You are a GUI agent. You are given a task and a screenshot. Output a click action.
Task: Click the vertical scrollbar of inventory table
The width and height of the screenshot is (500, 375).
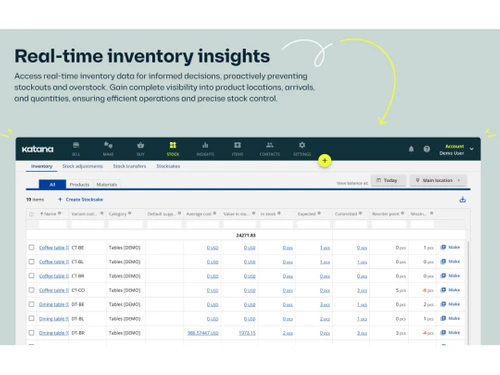468,292
